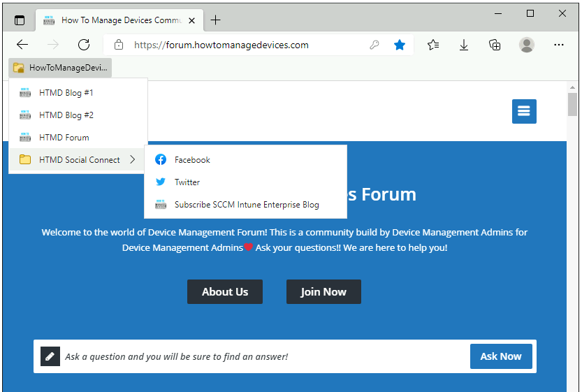Open the Favorites list icon
The height and width of the screenshot is (392, 582).
pos(432,45)
